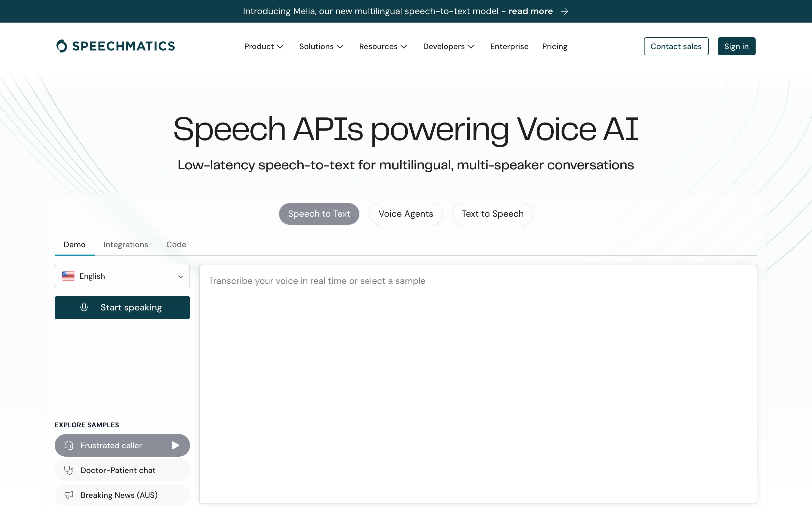812x508 pixels.
Task: Select the Voice Agents pill
Action: pos(406,214)
